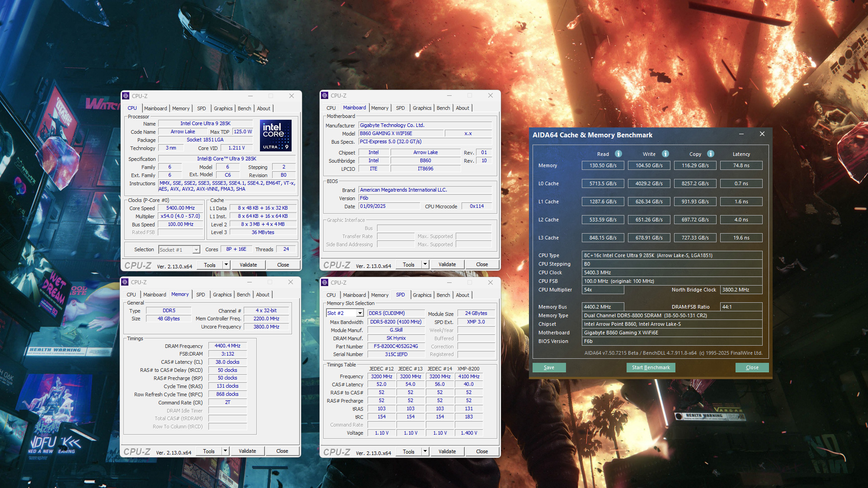Click the Part Number F5-8200C4052G24G value
This screenshot has width=868, height=488.
(x=396, y=346)
